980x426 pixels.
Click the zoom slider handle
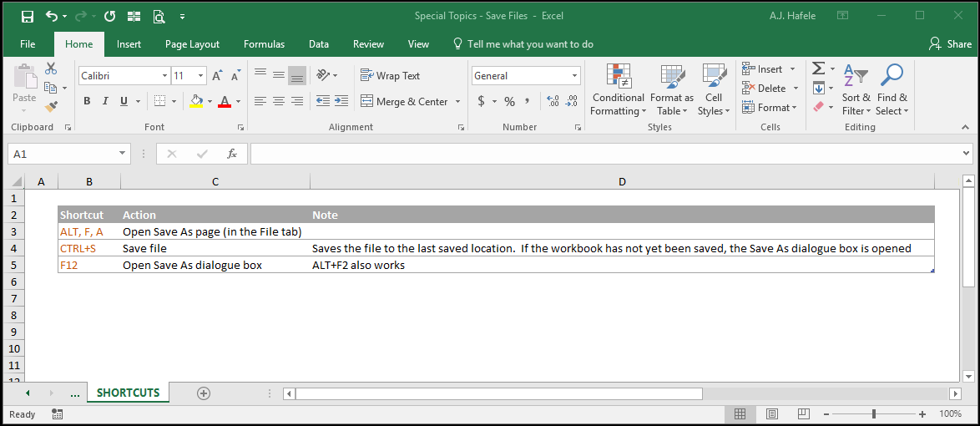[x=874, y=414]
